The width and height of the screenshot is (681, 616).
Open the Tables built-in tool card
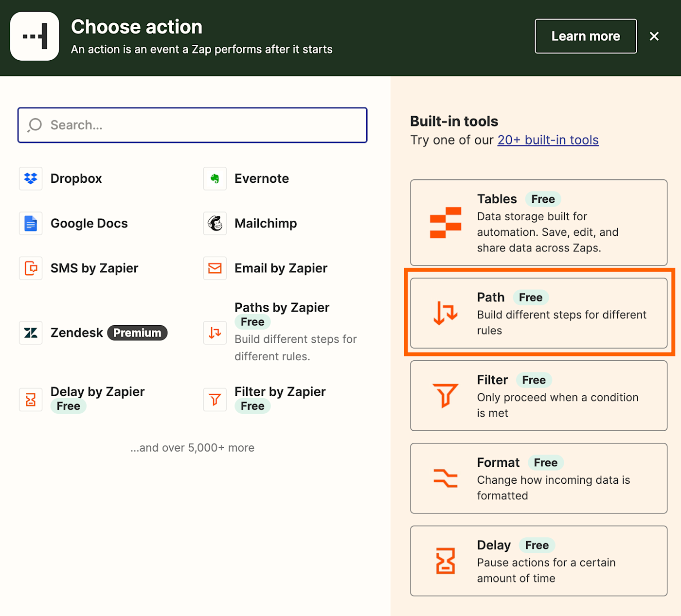click(538, 223)
